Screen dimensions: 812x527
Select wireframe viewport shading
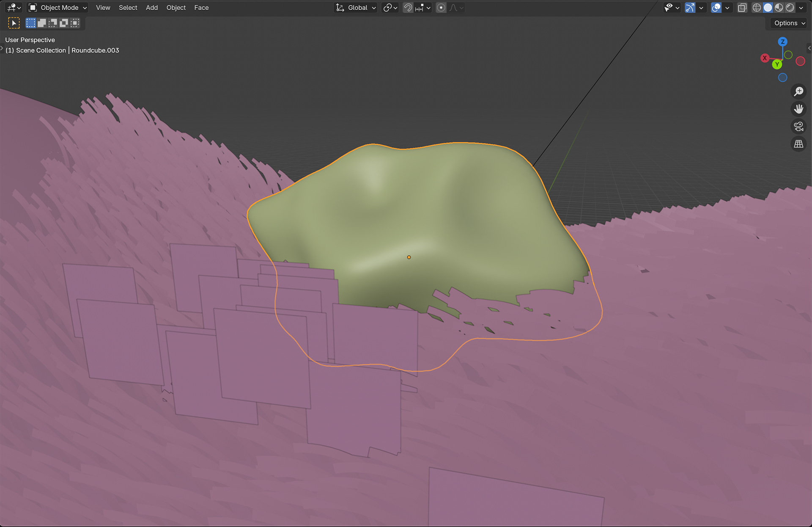pos(757,8)
